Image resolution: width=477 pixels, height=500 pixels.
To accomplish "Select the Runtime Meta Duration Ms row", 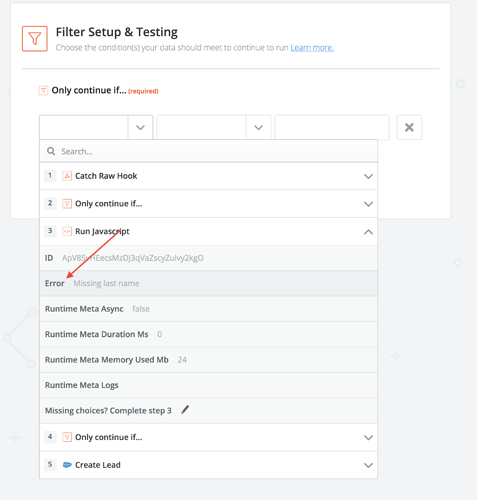I will coord(209,334).
